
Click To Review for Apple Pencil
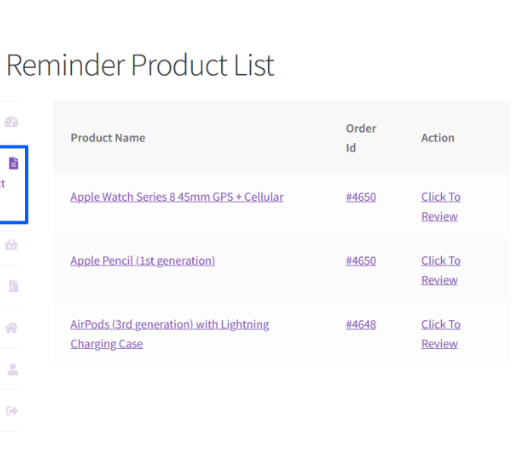441,270
